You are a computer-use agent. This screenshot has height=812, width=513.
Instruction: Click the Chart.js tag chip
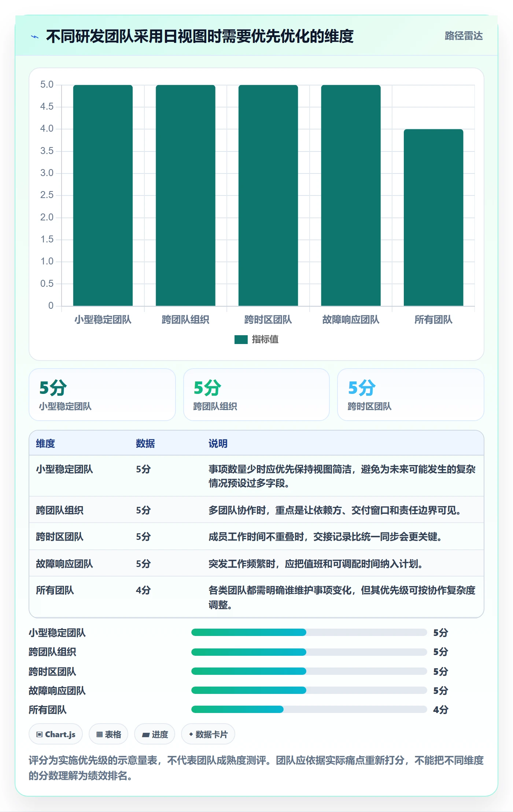pyautogui.click(x=56, y=734)
